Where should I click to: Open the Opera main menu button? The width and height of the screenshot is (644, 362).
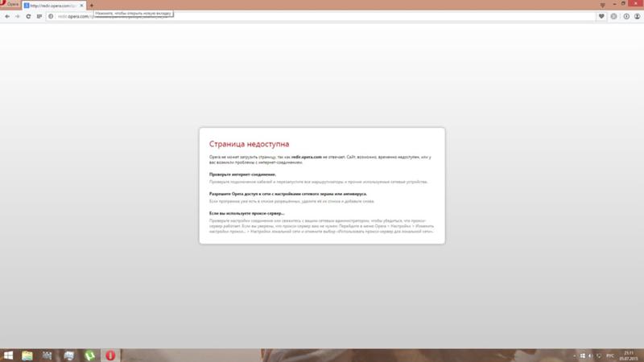(x=10, y=4)
